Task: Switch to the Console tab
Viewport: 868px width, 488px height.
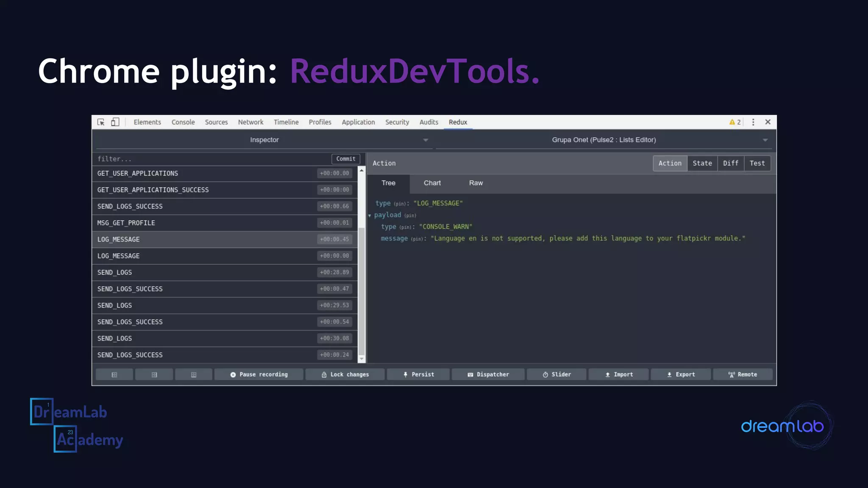Action: 183,122
